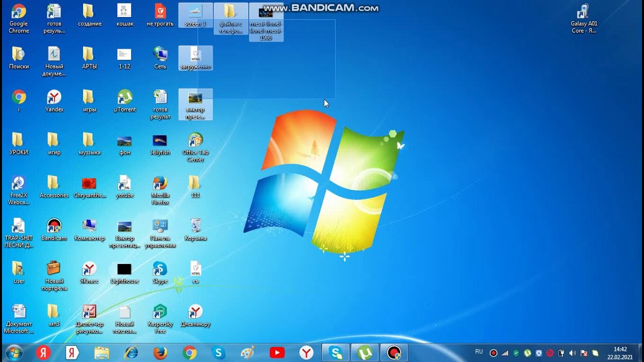The height and width of the screenshot is (362, 644).
Task: Select the Chrome shortcut labeled i
Action: [x=19, y=101]
